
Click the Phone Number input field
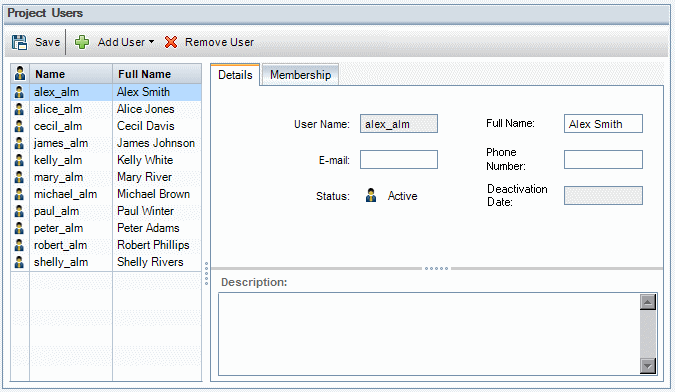603,160
